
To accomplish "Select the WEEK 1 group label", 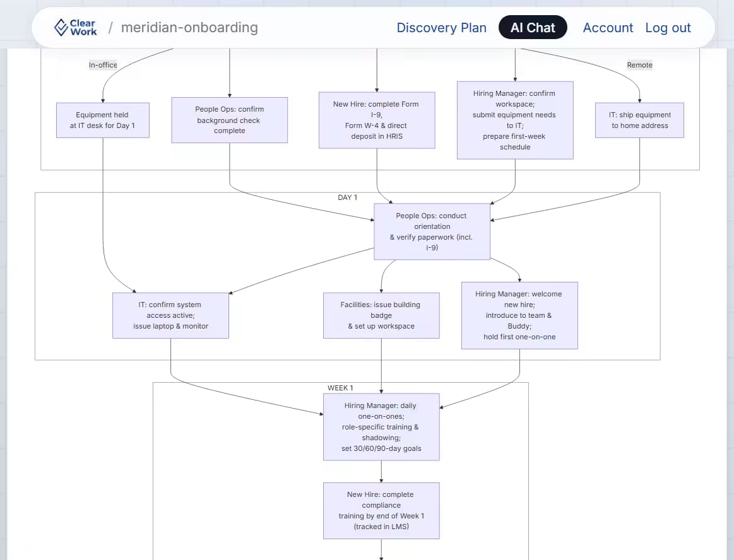I will pyautogui.click(x=340, y=388).
